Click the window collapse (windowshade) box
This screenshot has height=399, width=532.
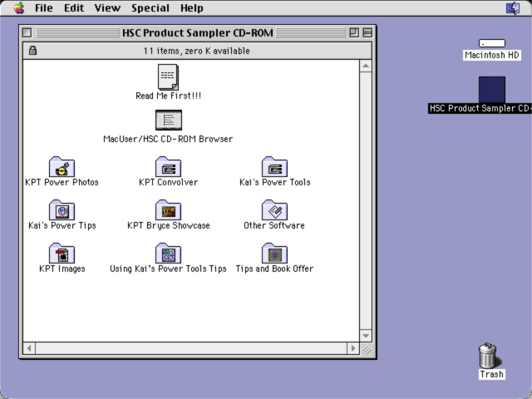367,32
